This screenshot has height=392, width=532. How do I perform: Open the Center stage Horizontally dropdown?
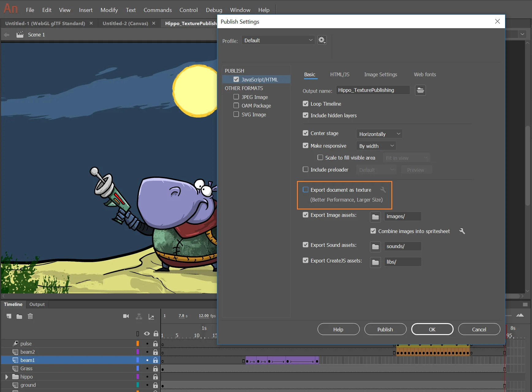coord(379,134)
